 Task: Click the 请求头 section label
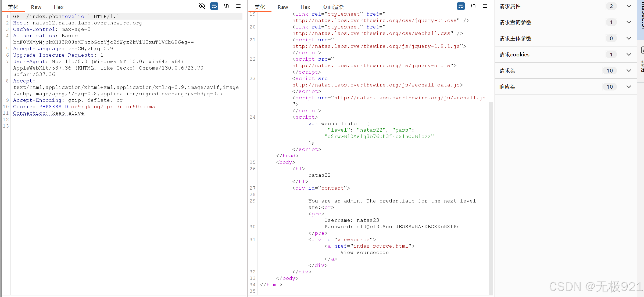click(x=507, y=71)
